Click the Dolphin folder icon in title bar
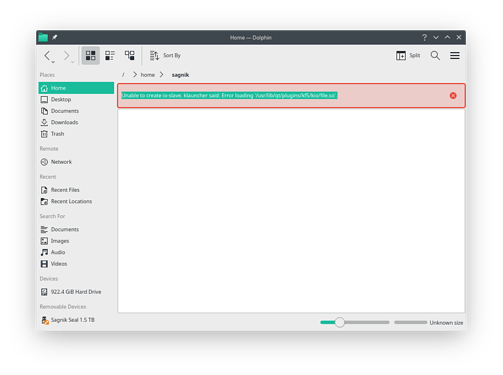This screenshot has height=375, width=503. pyautogui.click(x=43, y=37)
